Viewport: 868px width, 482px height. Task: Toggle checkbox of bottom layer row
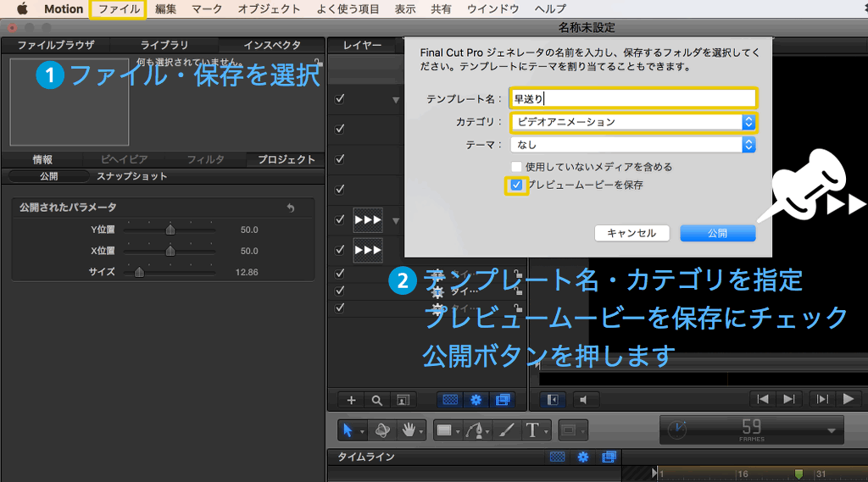[340, 307]
